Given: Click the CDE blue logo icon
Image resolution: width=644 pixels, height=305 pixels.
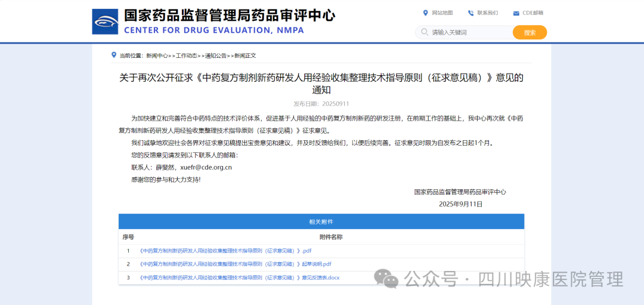Looking at the screenshot, I should (105, 21).
